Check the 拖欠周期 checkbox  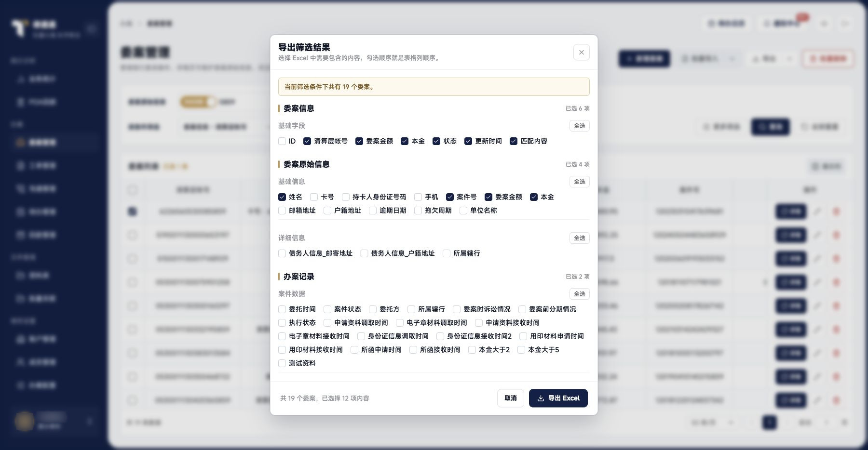pos(418,211)
